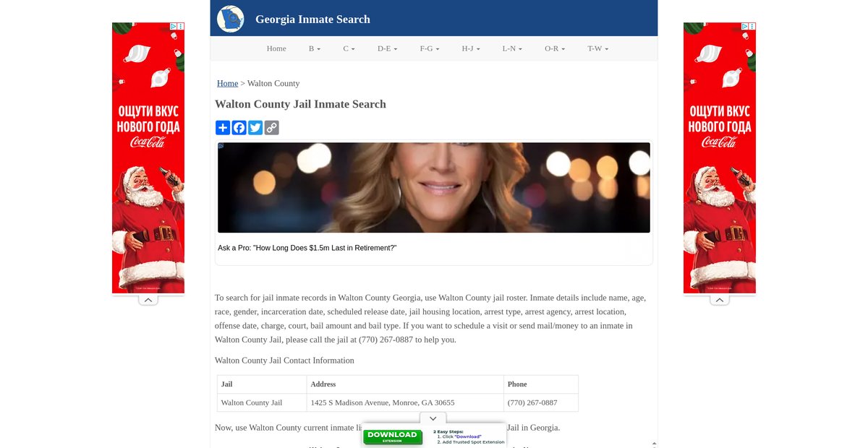The height and width of the screenshot is (448, 868).
Task: Click the Phone column header
Action: pos(541,384)
